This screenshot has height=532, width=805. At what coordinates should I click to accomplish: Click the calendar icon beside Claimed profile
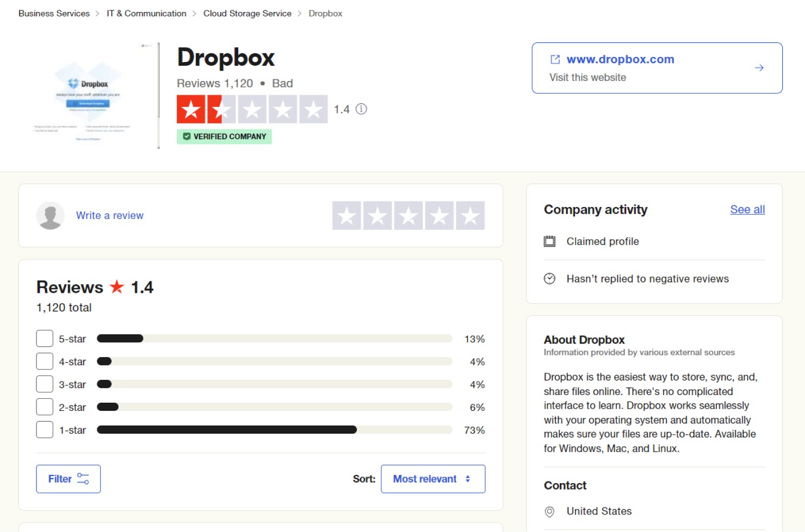click(x=550, y=241)
